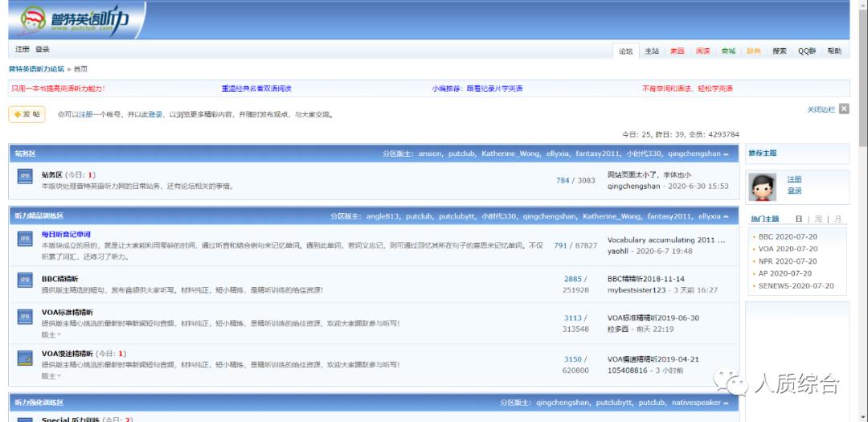Open the VOA慢速精精听 board
The image size is (868, 422).
coord(67,354)
